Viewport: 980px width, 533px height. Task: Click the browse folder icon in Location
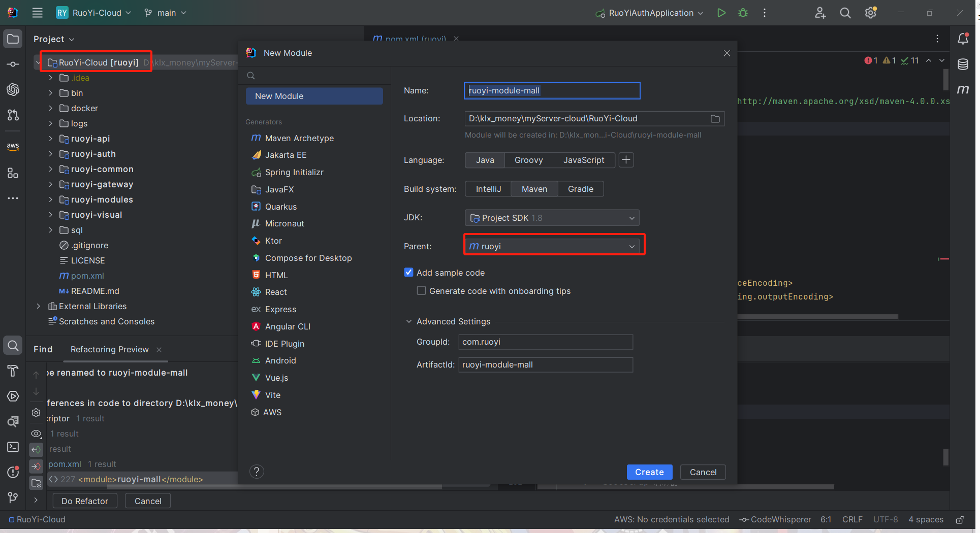pyautogui.click(x=715, y=119)
